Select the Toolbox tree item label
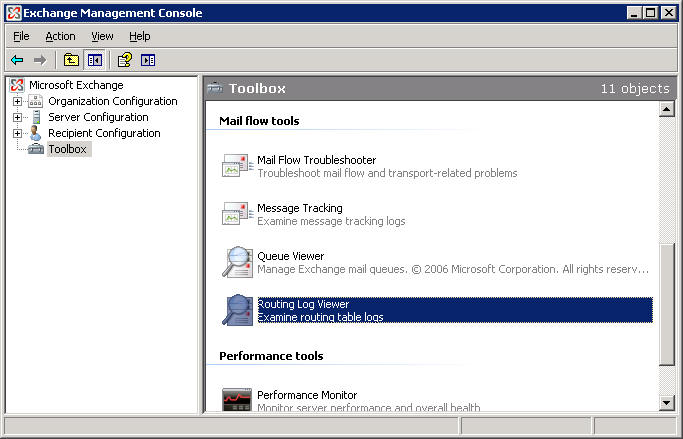The height and width of the screenshot is (439, 683). 68,149
